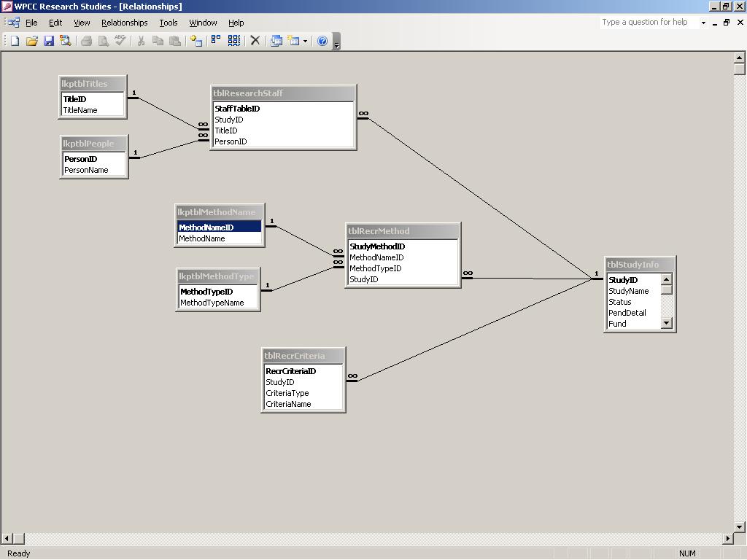Screen dimensions: 747x560
Task: Open the Toolbar Options arrow
Action: pyautogui.click(x=337, y=42)
